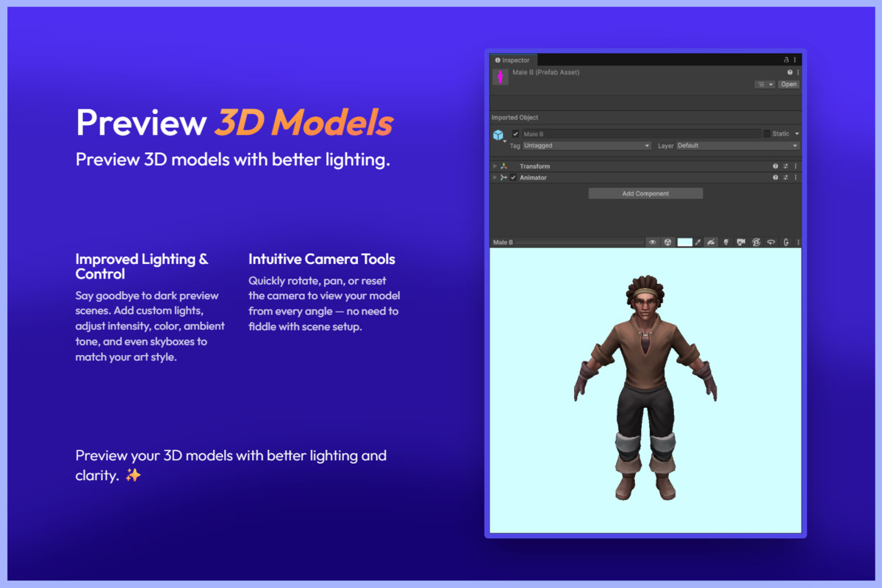The width and height of the screenshot is (882, 588).
Task: Click the Male B name field
Action: (642, 134)
